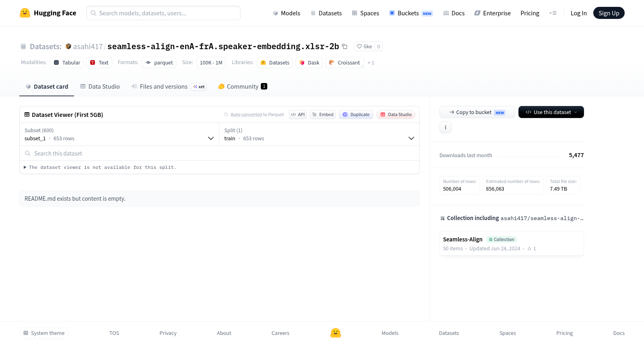The image size is (644, 347).
Task: Click the Copy to bucket button
Action: (x=477, y=112)
